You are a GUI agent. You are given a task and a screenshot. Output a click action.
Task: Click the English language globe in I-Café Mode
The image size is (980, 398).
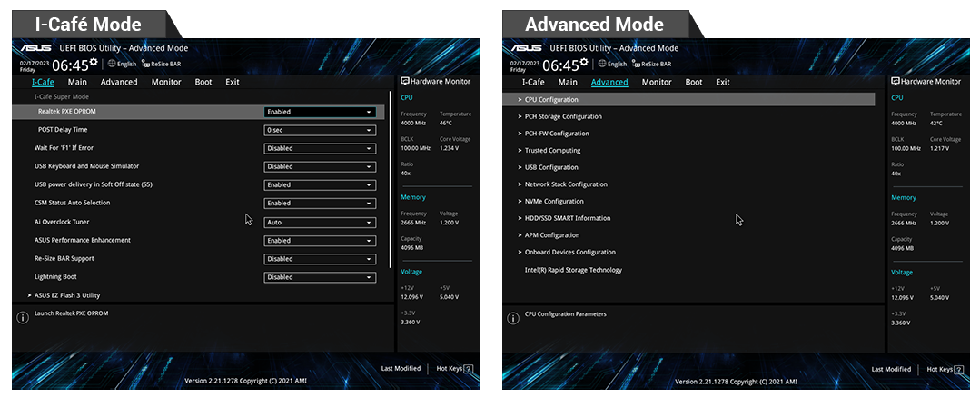click(112, 64)
